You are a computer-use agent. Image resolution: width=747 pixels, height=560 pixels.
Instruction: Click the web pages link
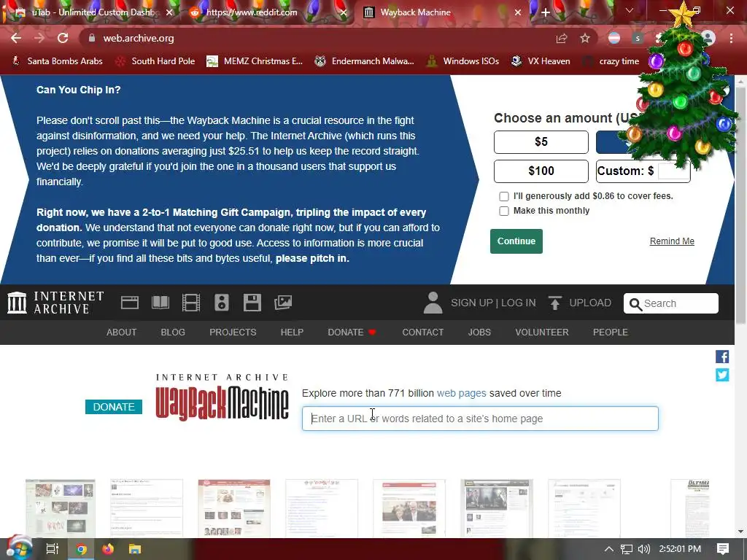click(x=461, y=393)
